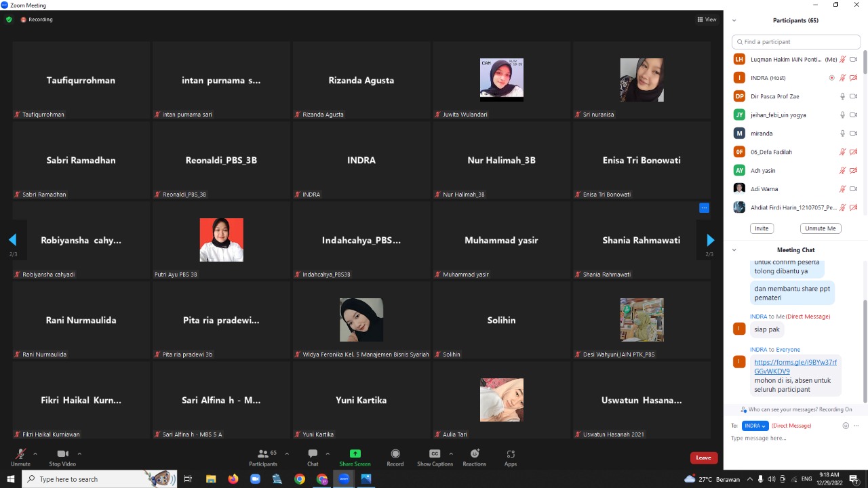Viewport: 868px width, 488px height.
Task: Unmute the microphone in the toolbar
Action: tap(20, 454)
